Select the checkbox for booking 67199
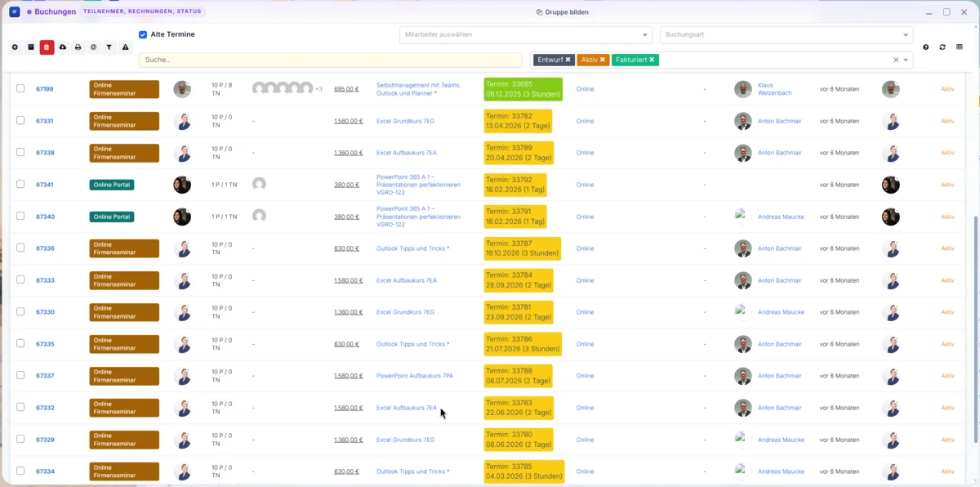980x487 pixels. tap(20, 88)
